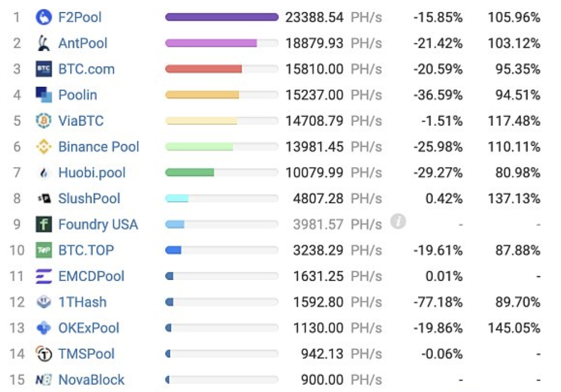The image size is (561, 392).
Task: Open the TMSPool pool link
Action: pos(86,354)
